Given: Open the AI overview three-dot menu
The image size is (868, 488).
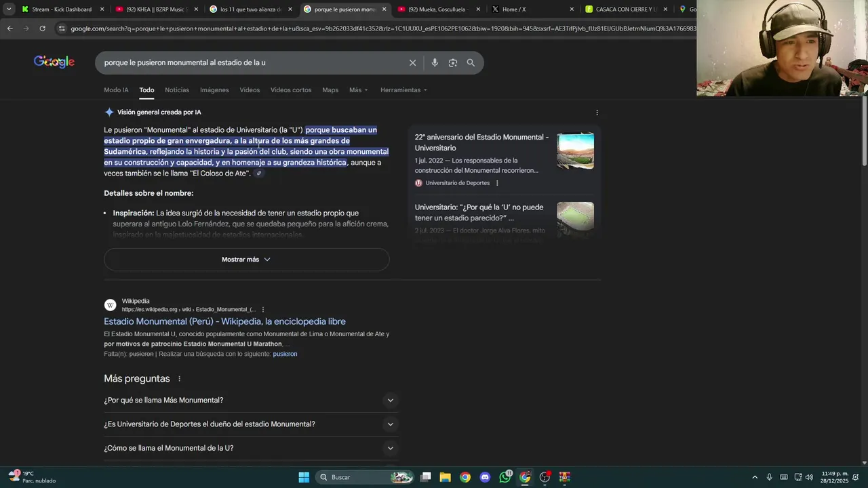Looking at the screenshot, I should click(x=597, y=113).
